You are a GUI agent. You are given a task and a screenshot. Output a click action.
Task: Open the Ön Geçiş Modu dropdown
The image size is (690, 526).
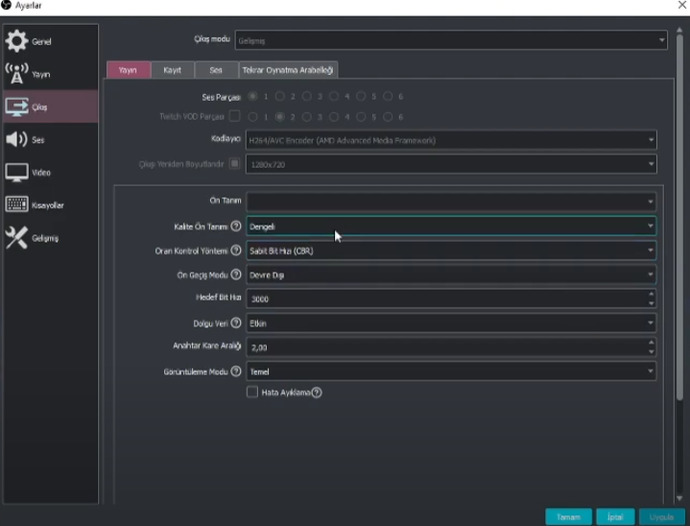click(x=451, y=275)
